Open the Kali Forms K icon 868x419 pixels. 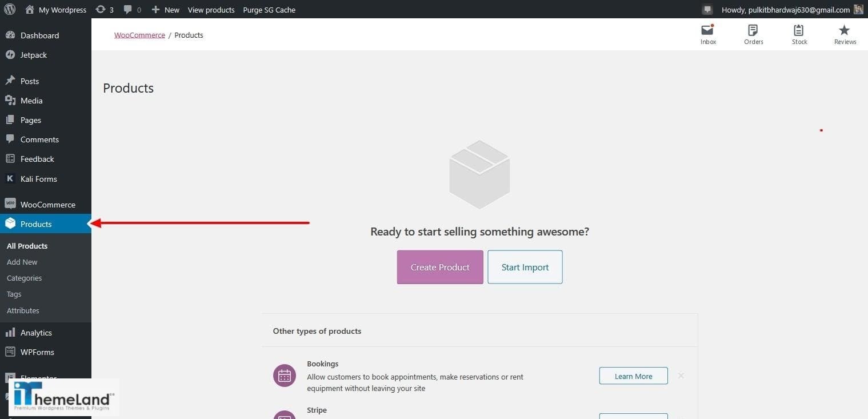coord(10,178)
